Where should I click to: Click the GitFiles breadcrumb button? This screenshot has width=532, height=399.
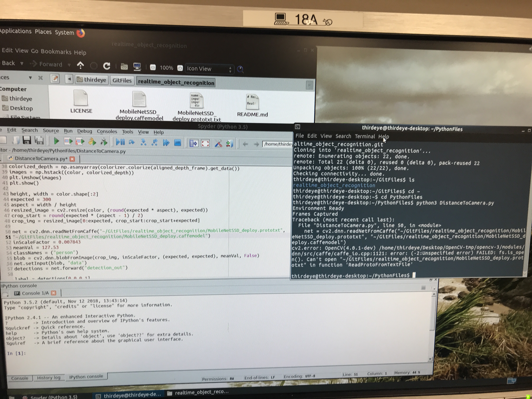(x=122, y=81)
